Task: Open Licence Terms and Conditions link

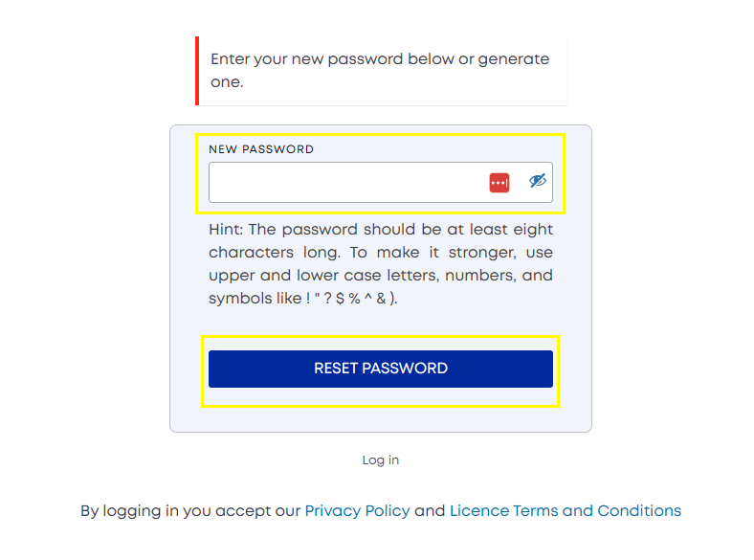Action: [565, 510]
